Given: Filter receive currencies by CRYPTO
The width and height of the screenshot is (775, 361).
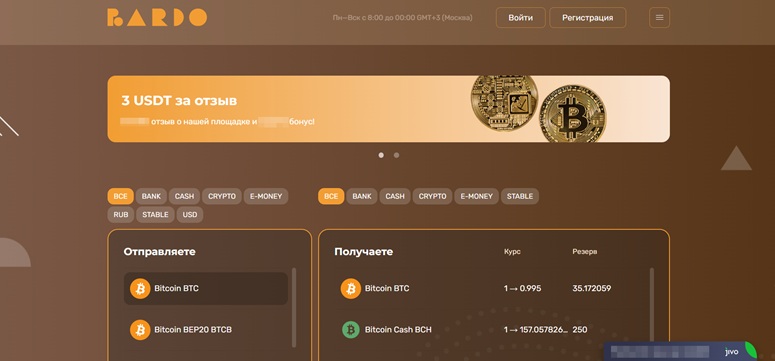Looking at the screenshot, I should point(432,196).
